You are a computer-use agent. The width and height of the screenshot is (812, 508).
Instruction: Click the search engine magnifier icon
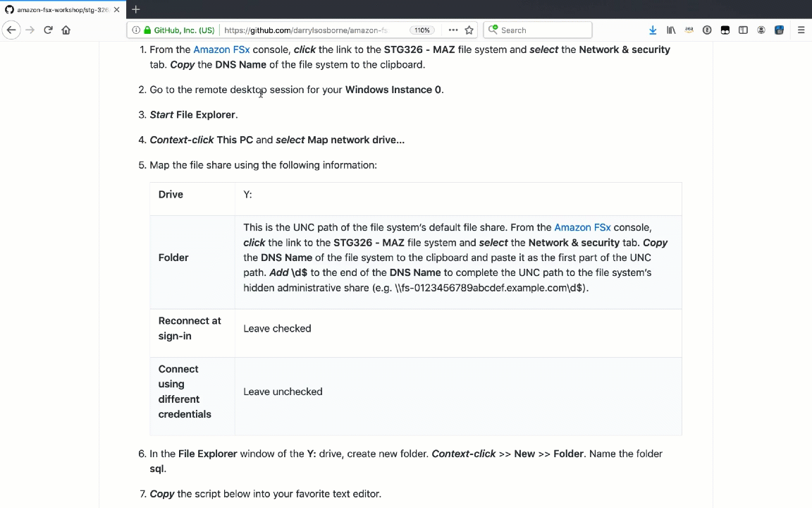pos(493,30)
